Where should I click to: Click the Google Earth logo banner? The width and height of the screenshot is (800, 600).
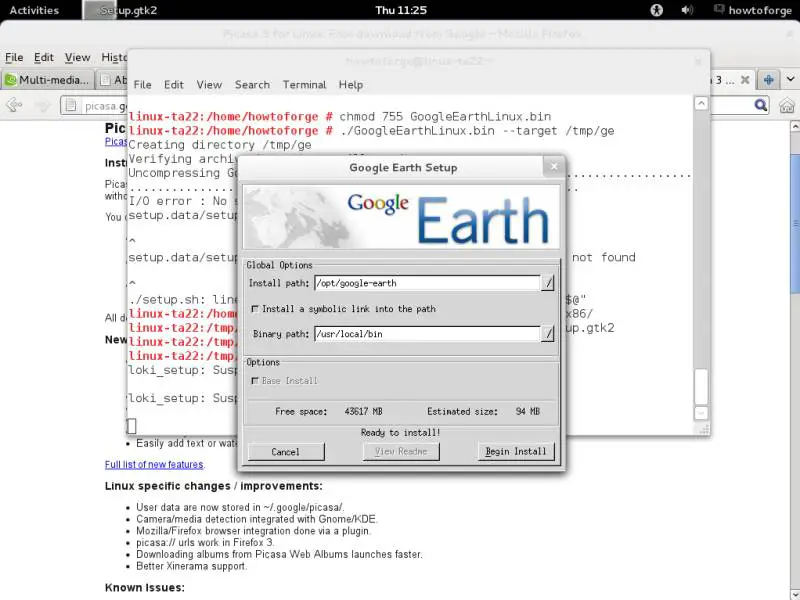[402, 217]
